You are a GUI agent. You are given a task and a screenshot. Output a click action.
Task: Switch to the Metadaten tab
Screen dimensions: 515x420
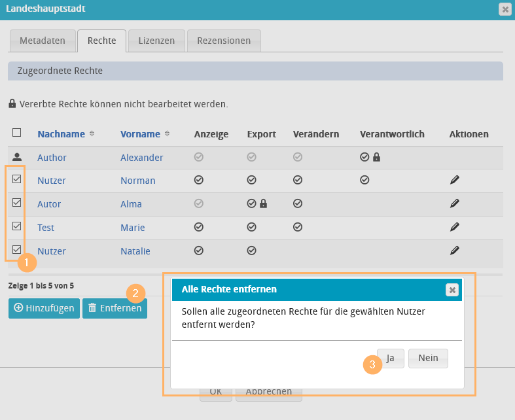pyautogui.click(x=43, y=41)
